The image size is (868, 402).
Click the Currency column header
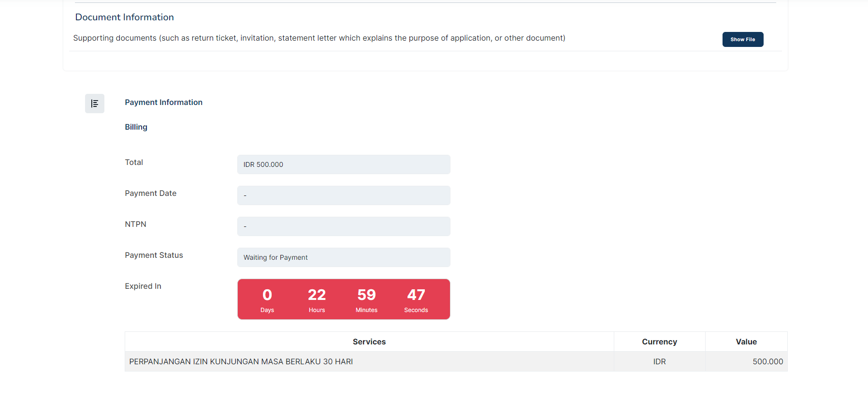pyautogui.click(x=659, y=342)
